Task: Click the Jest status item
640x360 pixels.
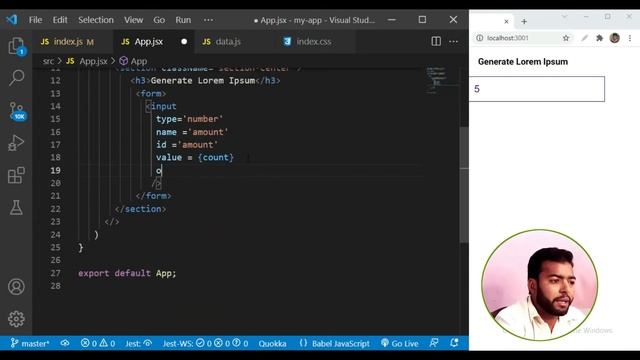Action: (x=138, y=343)
